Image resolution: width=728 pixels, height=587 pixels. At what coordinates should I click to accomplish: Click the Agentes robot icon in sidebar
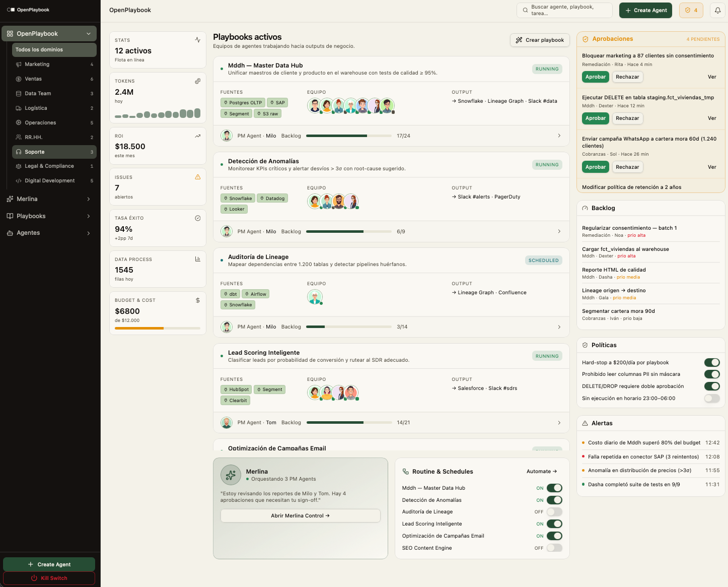point(10,233)
